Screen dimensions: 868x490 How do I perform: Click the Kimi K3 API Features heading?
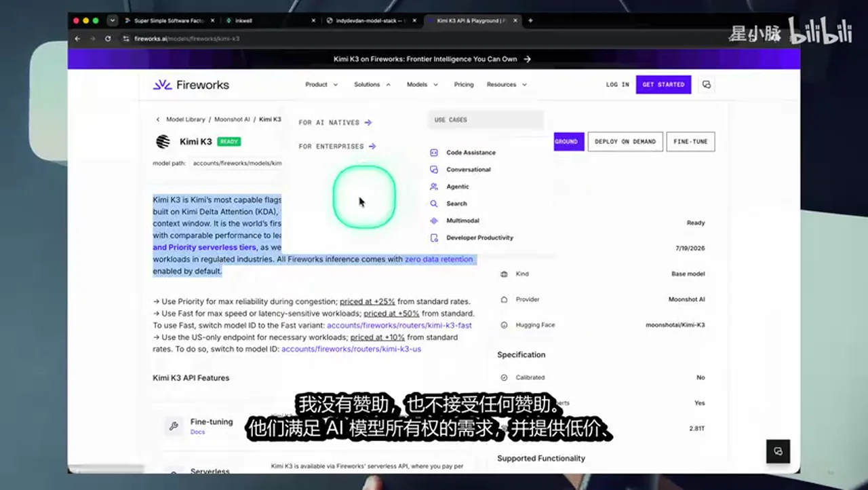click(x=191, y=378)
